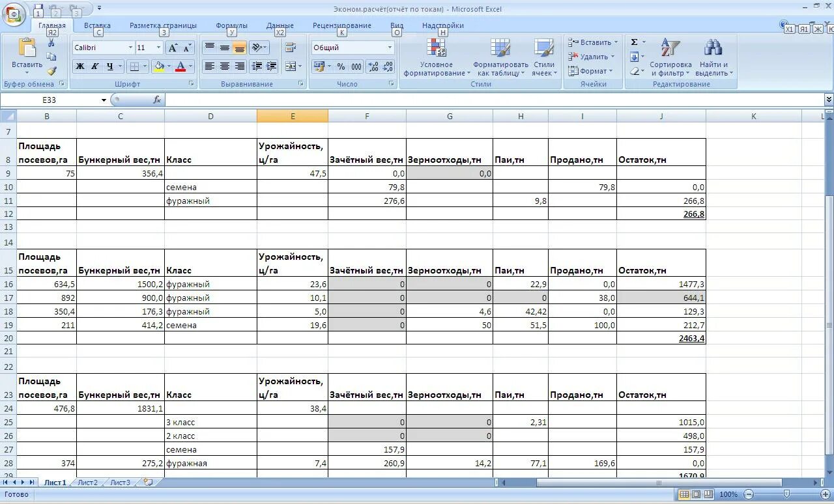Click the cell borders icon
834x504 pixels.
point(134,66)
